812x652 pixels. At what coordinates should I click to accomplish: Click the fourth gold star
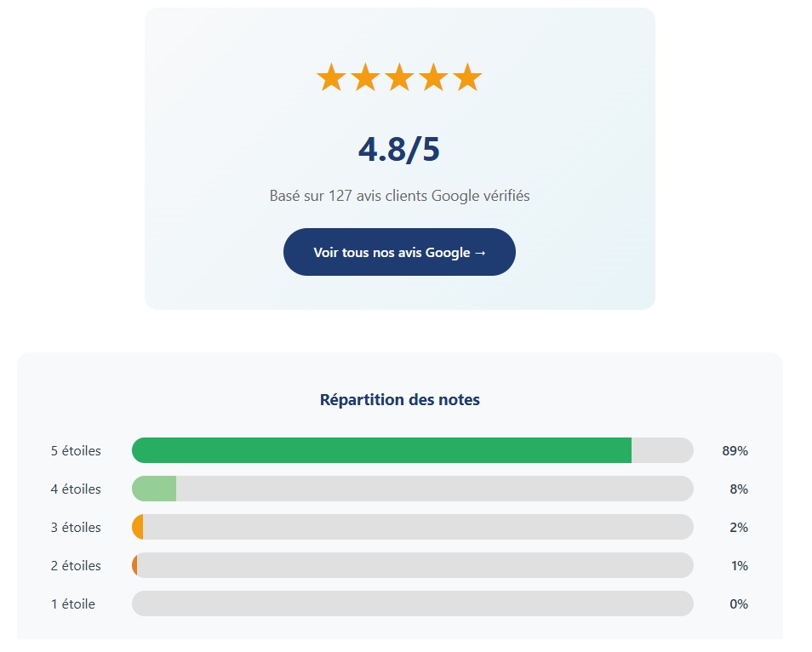[433, 78]
